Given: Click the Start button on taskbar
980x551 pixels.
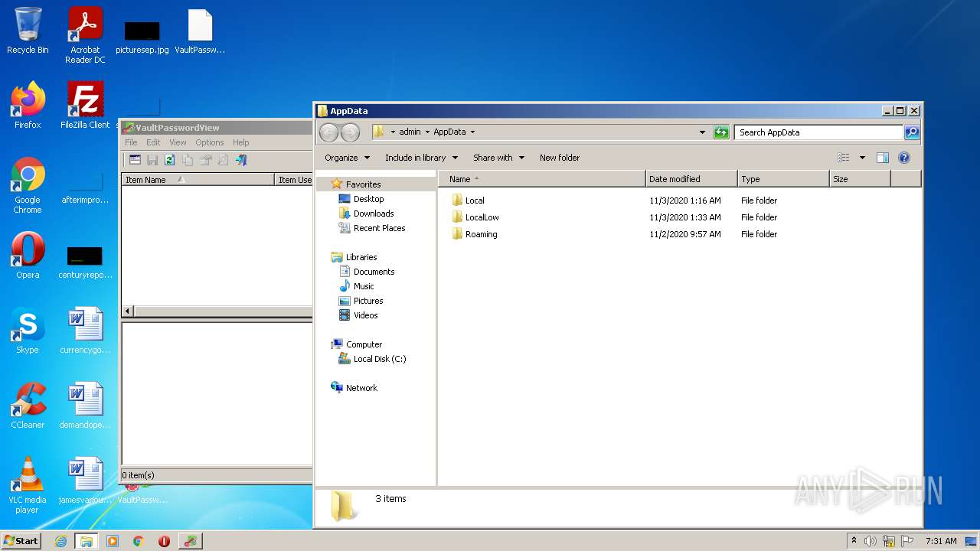Looking at the screenshot, I should (21, 541).
